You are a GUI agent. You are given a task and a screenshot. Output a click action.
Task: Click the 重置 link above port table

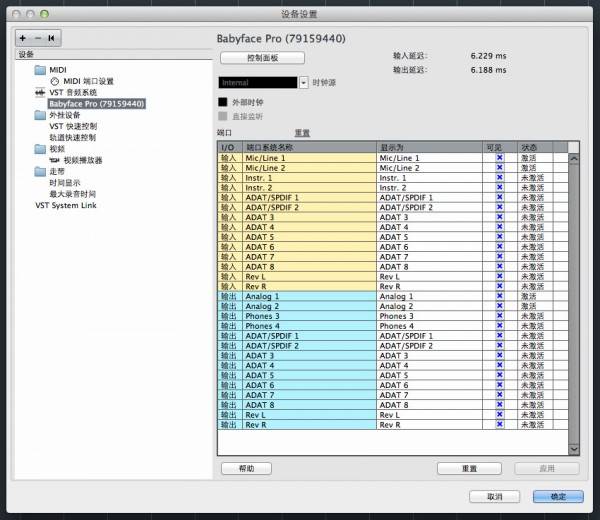(302, 133)
